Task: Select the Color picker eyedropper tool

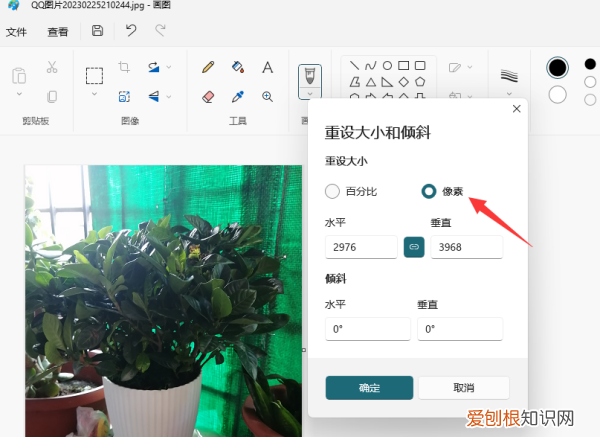Action: (x=238, y=96)
